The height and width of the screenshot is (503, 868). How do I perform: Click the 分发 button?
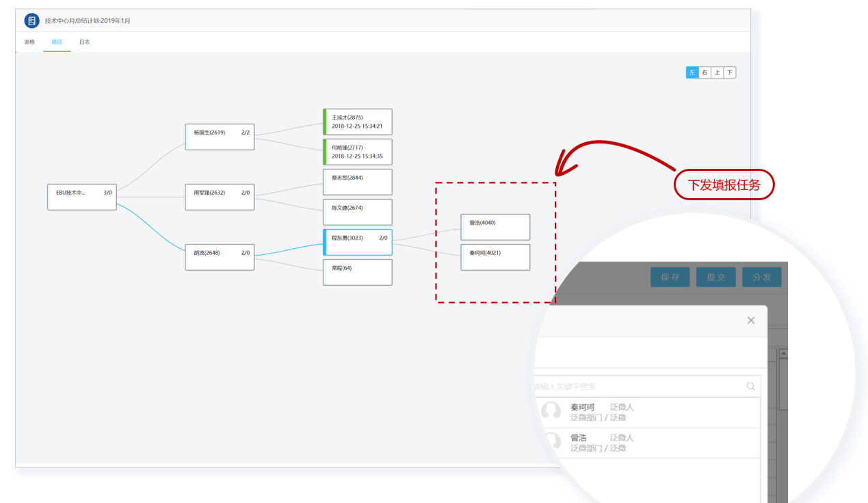coord(761,277)
